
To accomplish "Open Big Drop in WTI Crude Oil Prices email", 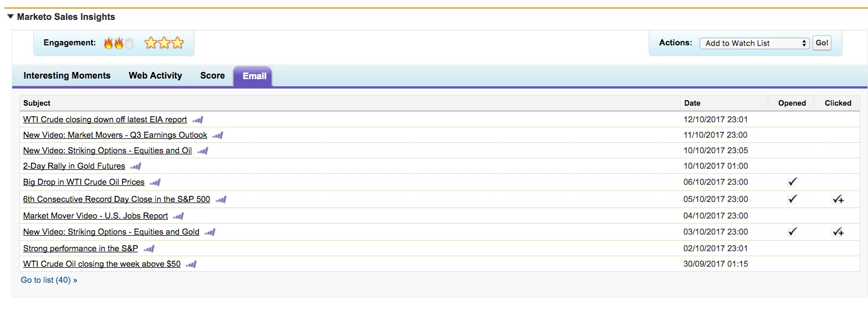I will (x=84, y=182).
